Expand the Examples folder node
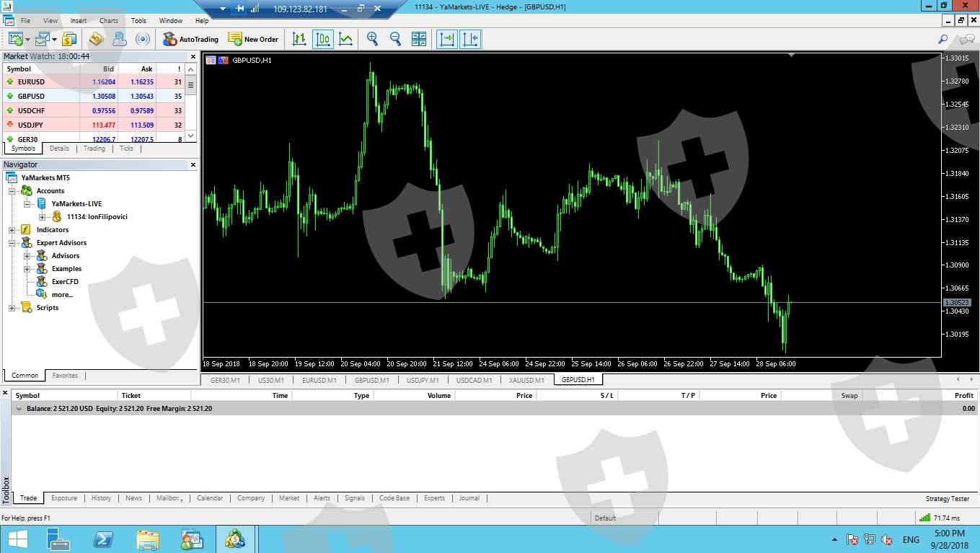980x553 pixels. click(27, 269)
